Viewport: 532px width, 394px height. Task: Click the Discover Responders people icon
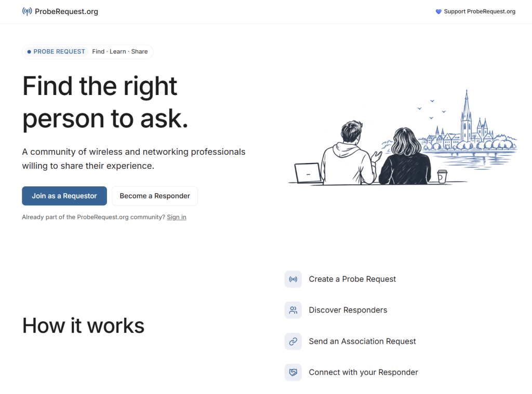click(x=293, y=310)
